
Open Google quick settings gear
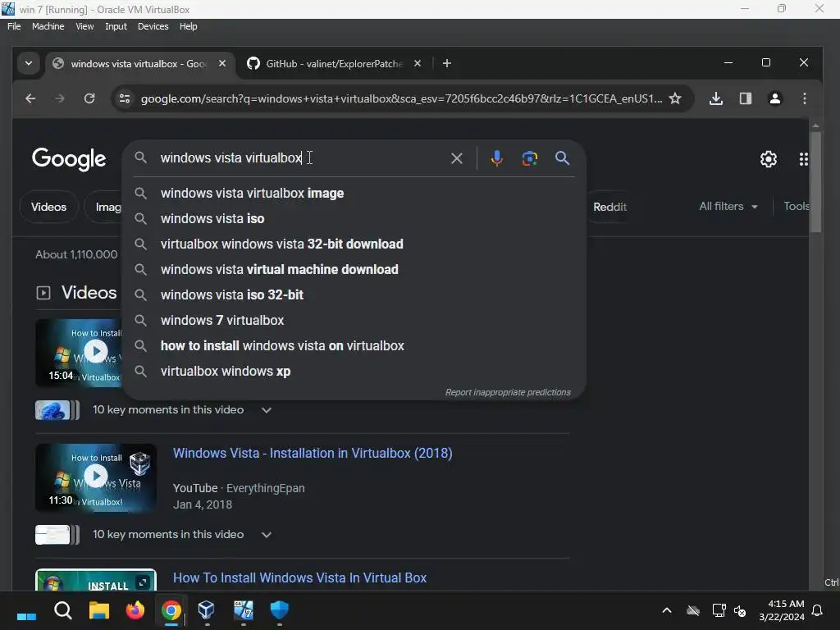tap(768, 159)
